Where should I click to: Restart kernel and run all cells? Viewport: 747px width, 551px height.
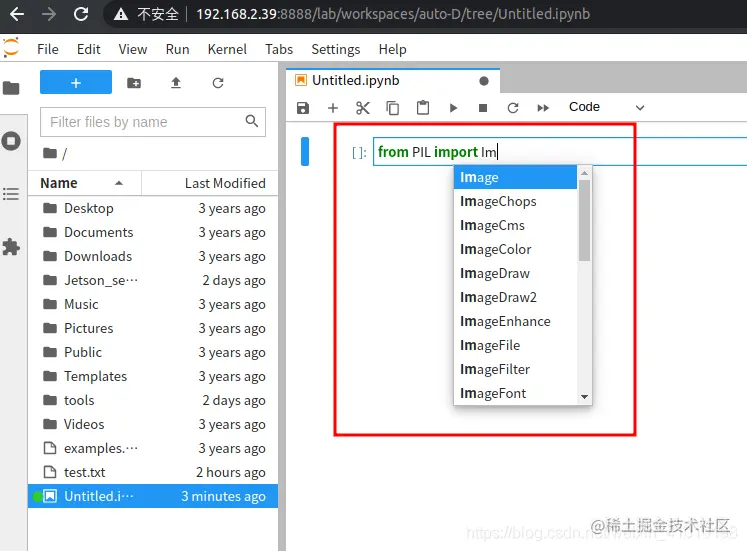pos(543,108)
